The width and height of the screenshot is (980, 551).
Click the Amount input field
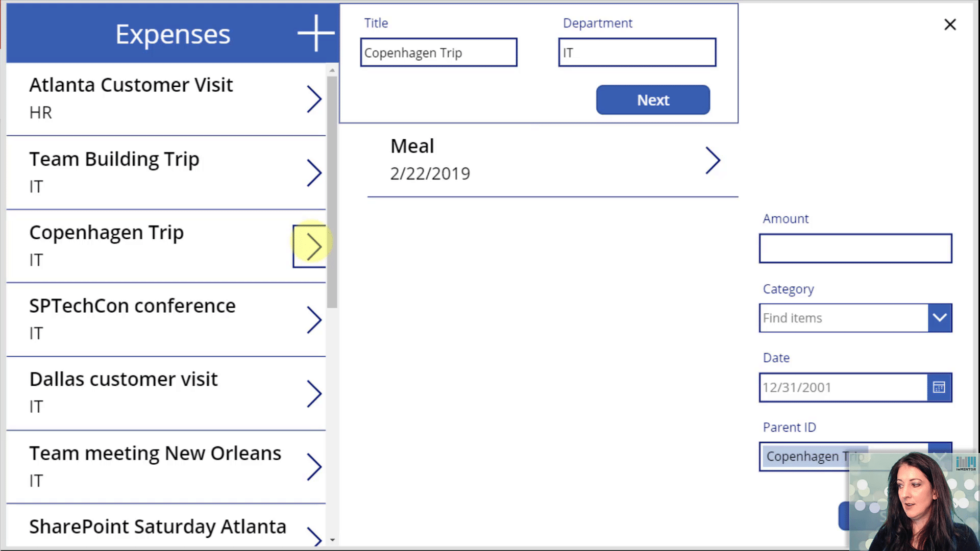click(x=855, y=248)
